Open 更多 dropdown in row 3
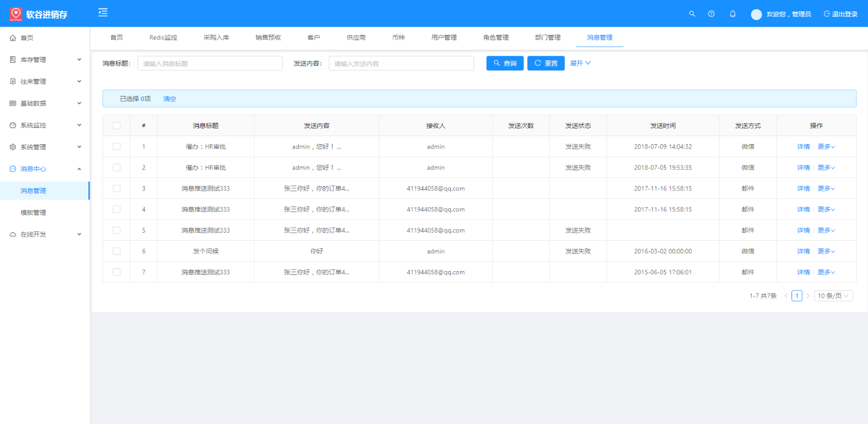The height and width of the screenshot is (424, 868). point(826,189)
